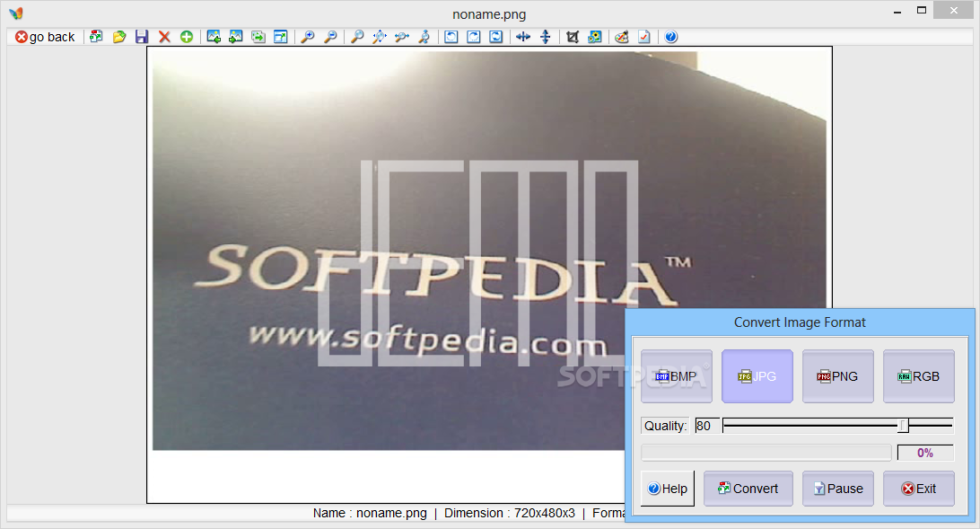Rotate image clockwise icon
The image size is (980, 529).
(474, 37)
